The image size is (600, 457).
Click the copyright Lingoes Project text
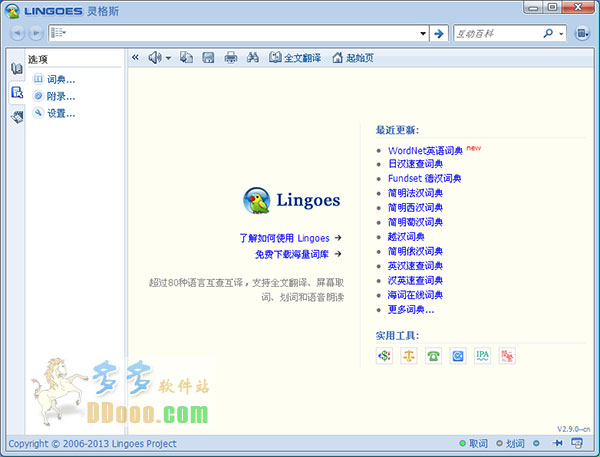[x=92, y=444]
